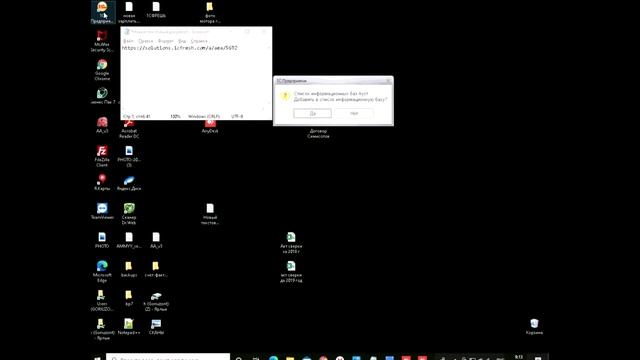The height and width of the screenshot is (360, 640).
Task: Select the bp7 folder icon
Action: click(129, 298)
